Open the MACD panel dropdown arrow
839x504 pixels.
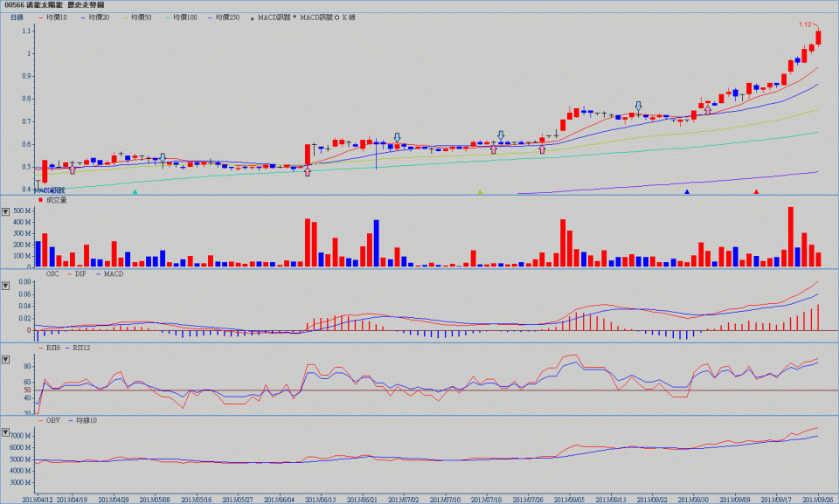pyautogui.click(x=7, y=284)
